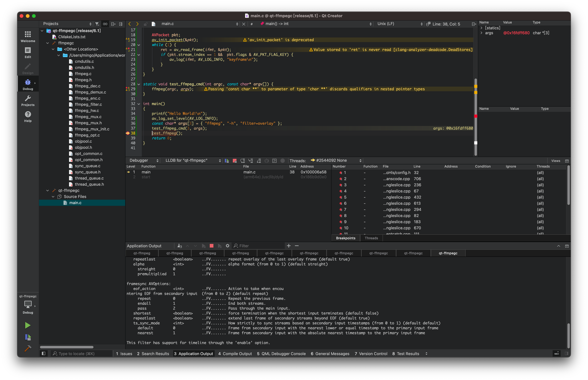
Task: Open the Design mode
Action: tap(28, 68)
